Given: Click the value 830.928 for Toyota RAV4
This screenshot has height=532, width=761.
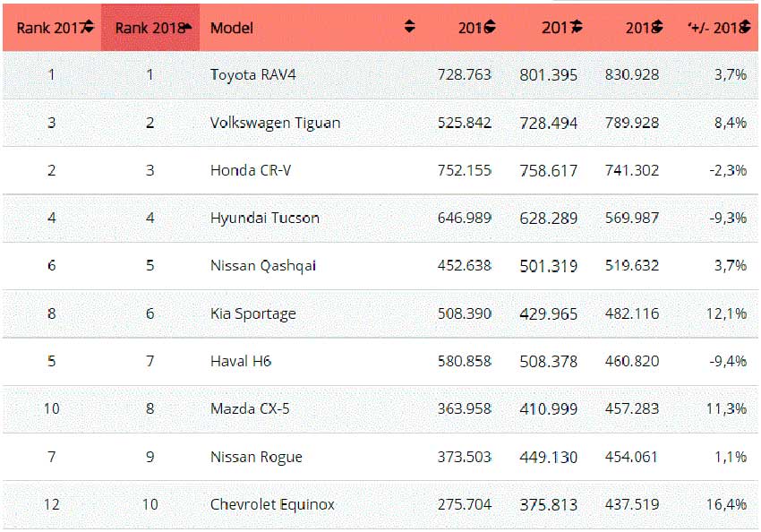Looking at the screenshot, I should 632,74.
